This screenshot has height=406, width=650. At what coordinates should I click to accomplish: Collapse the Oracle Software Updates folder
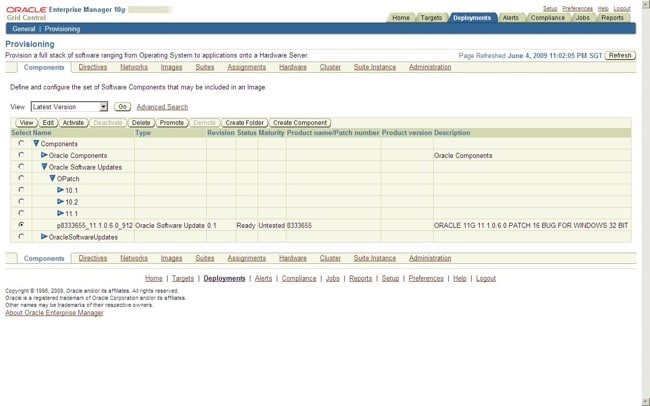44,167
